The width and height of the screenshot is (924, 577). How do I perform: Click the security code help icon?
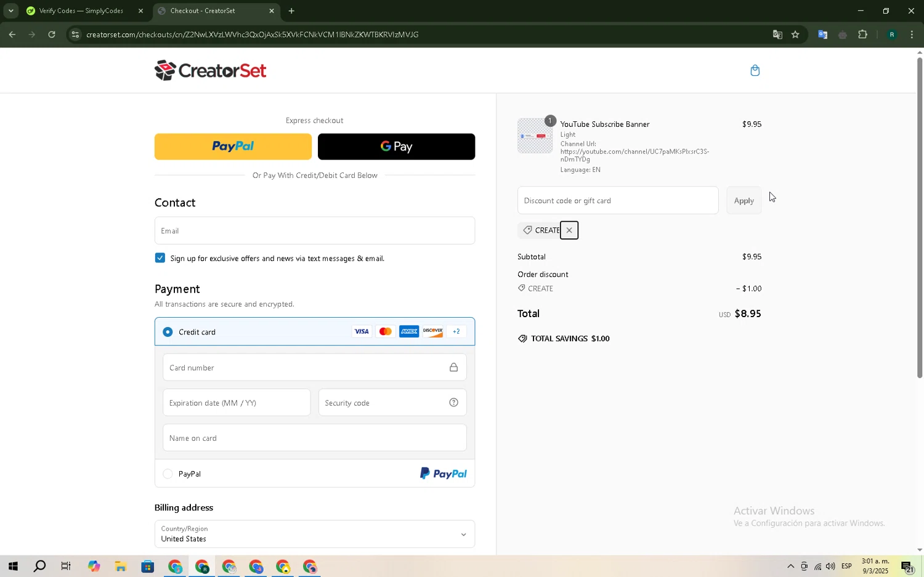coord(453,403)
